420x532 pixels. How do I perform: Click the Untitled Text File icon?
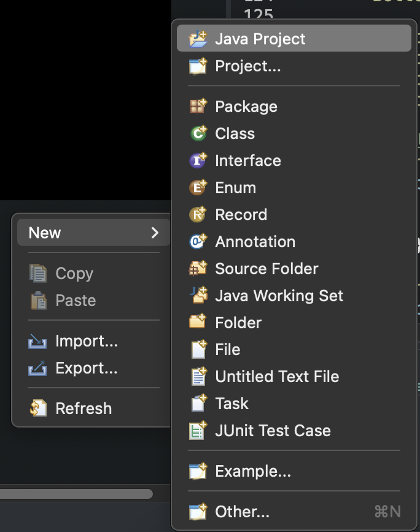click(x=198, y=376)
